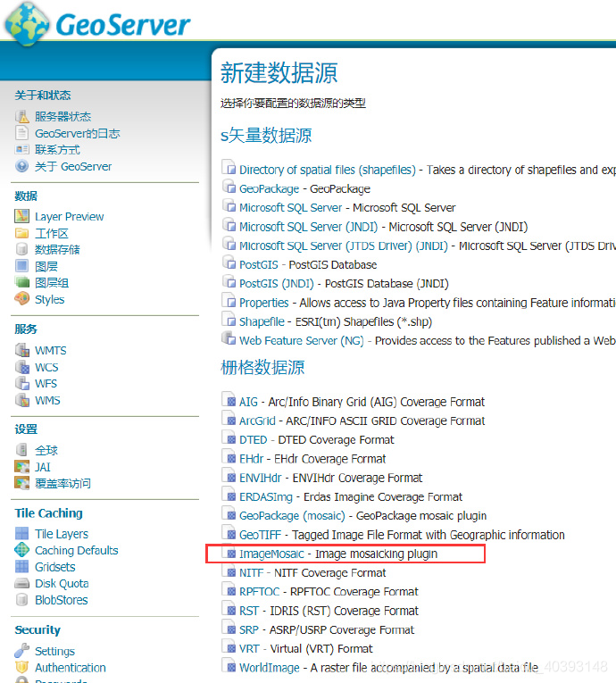Select the RPFTOC coverage link
Image resolution: width=616 pixels, height=683 pixels.
[x=259, y=592]
